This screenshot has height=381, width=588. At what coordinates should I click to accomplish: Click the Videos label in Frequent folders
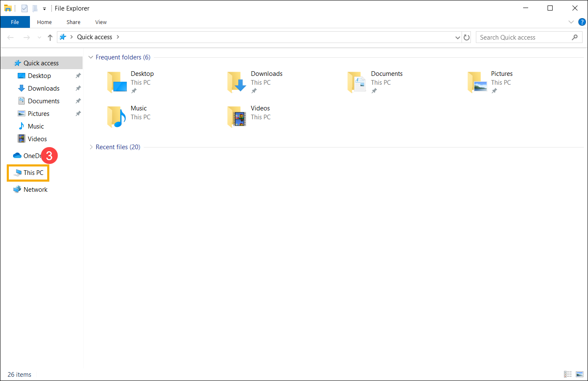[260, 108]
